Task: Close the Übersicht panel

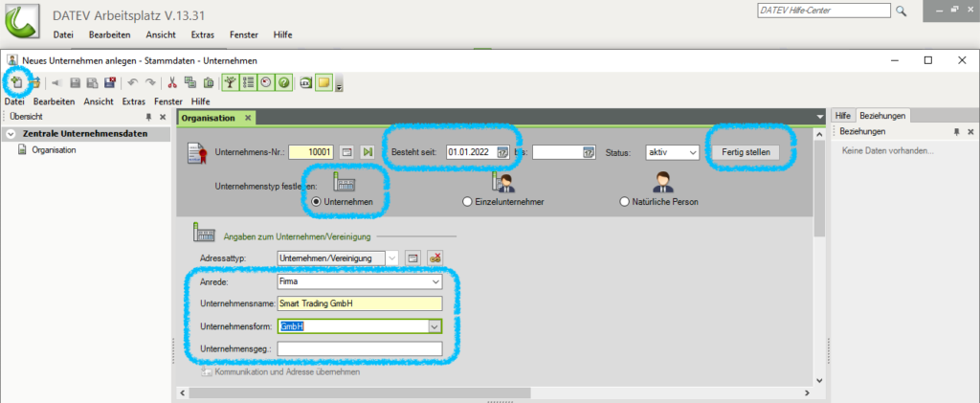Action: (x=163, y=117)
